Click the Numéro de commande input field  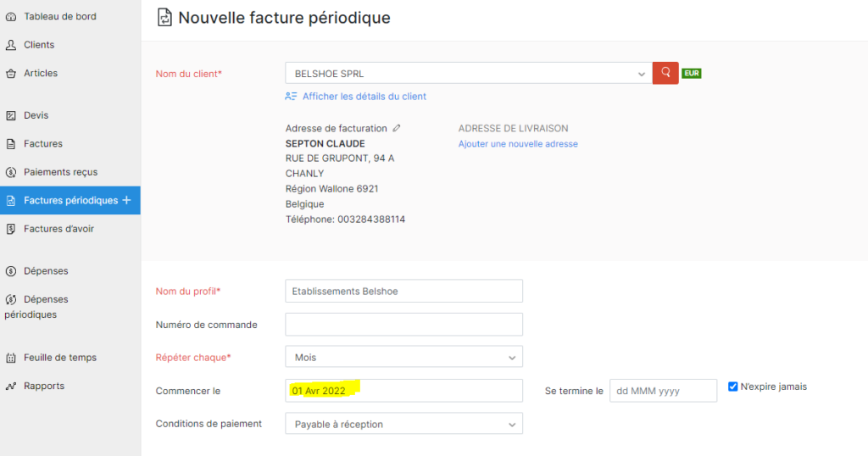pyautogui.click(x=403, y=325)
